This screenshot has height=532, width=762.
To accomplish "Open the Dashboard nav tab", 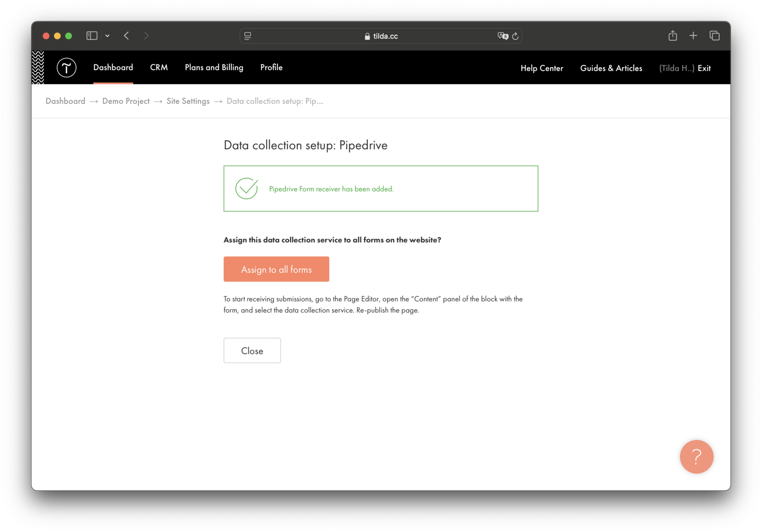I will click(113, 68).
